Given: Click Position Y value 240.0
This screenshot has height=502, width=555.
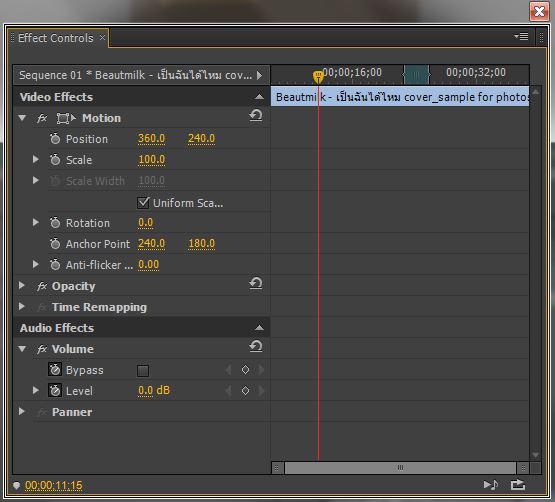Looking at the screenshot, I should pyautogui.click(x=201, y=138).
